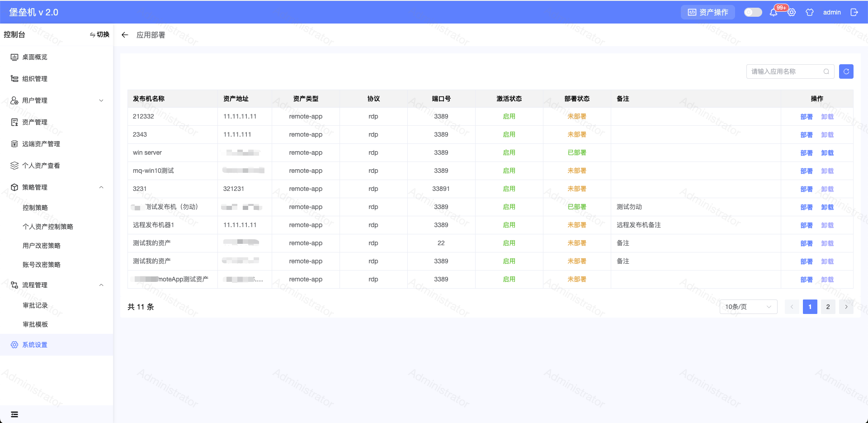Open the 10条/页 page size dropdown

click(749, 307)
